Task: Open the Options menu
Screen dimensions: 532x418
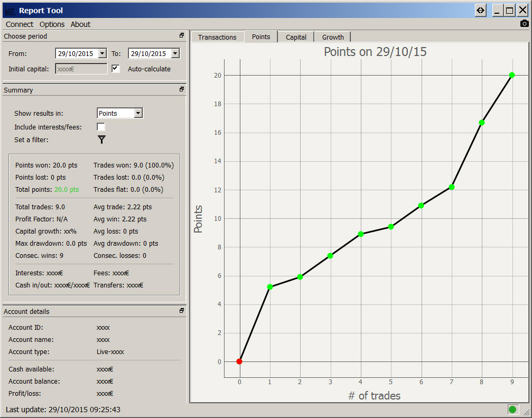Action: coord(52,24)
